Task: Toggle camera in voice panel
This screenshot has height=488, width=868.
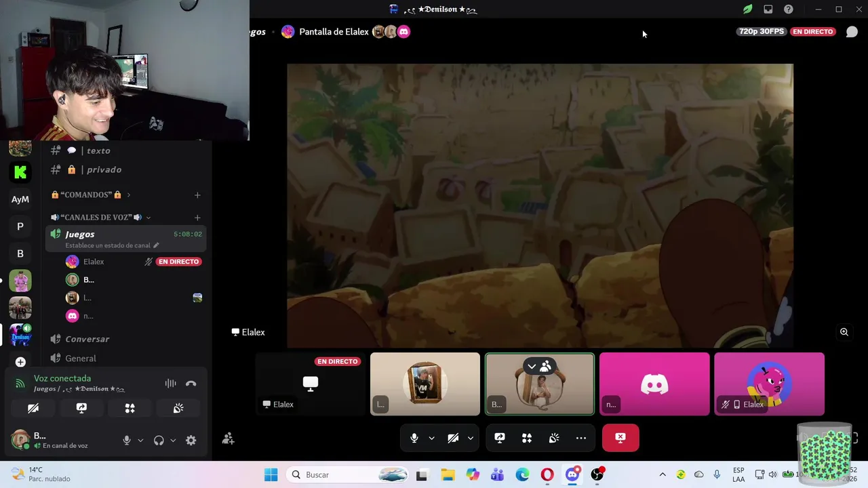Action: (33, 408)
